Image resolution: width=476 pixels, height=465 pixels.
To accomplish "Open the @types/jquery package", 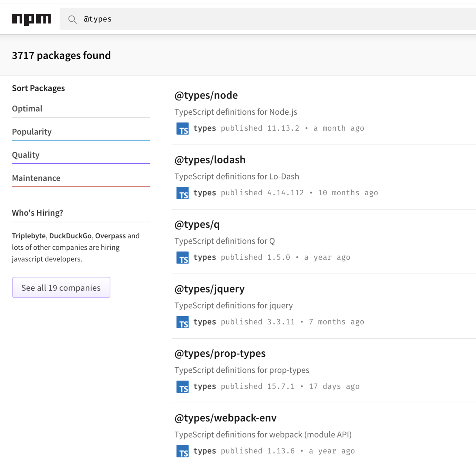I will coord(209,289).
